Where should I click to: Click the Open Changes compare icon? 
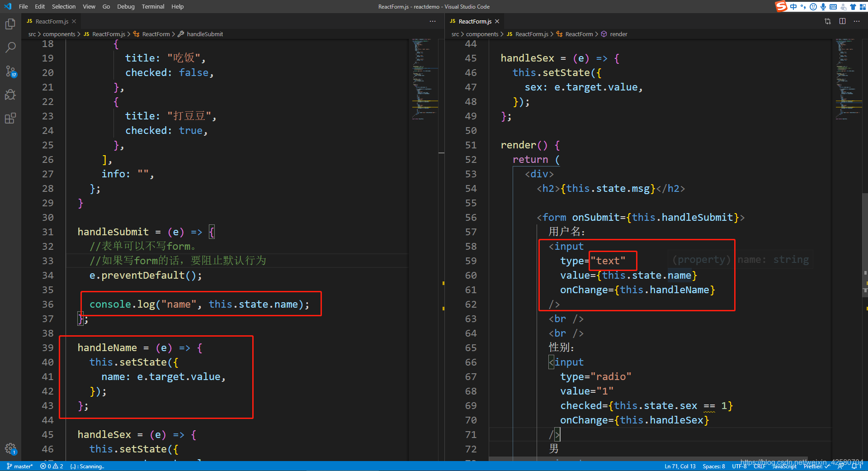tap(828, 21)
